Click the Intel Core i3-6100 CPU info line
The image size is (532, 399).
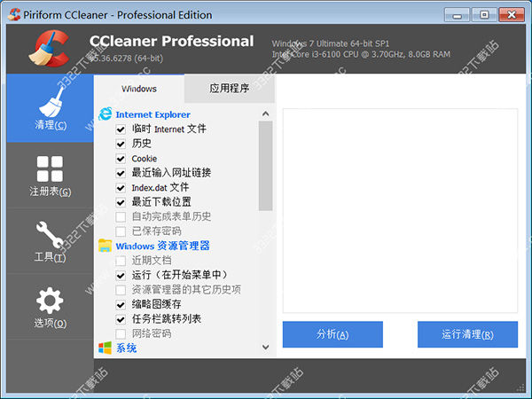pos(361,54)
